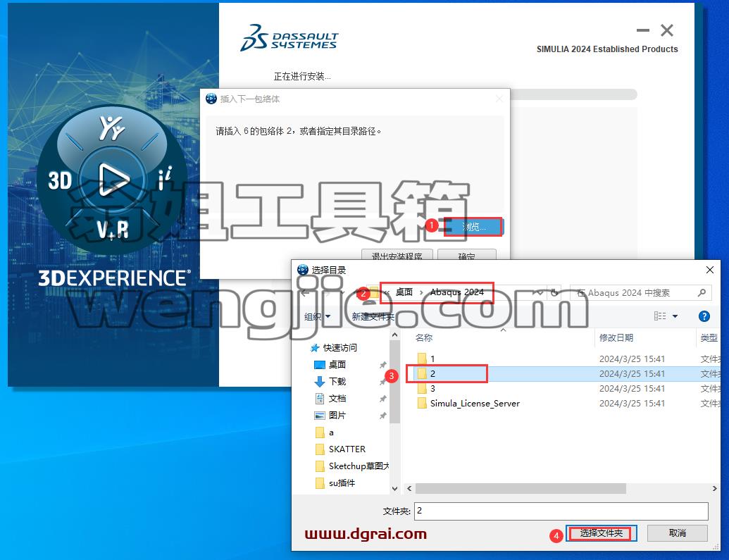Open the 组织 organize dropdown menu
Screen dimensions: 729x560
tap(317, 317)
